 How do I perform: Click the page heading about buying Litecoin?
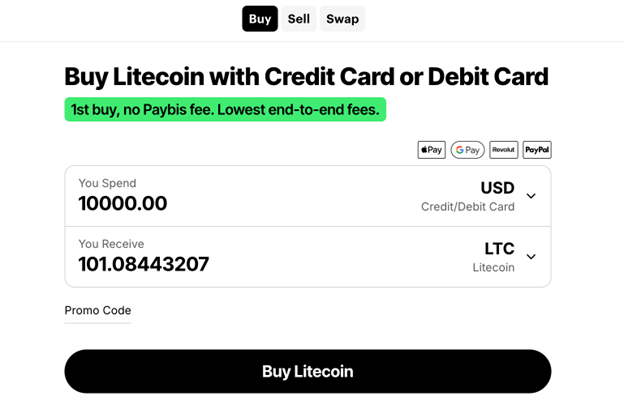306,76
